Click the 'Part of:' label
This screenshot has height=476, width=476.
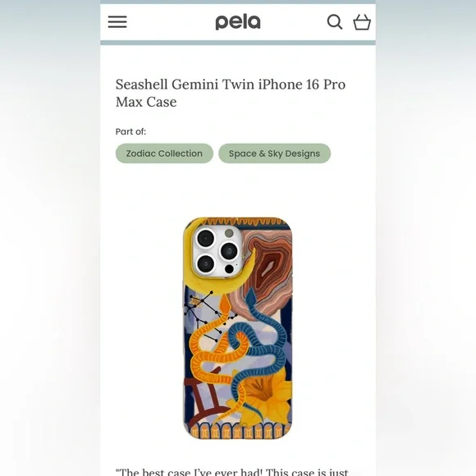point(130,131)
